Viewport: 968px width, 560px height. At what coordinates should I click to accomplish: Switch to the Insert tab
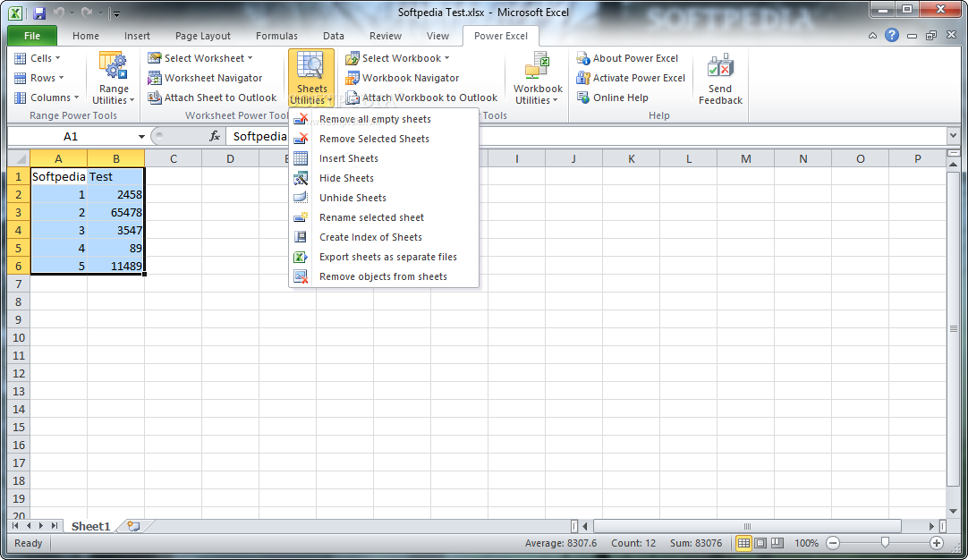pos(137,36)
